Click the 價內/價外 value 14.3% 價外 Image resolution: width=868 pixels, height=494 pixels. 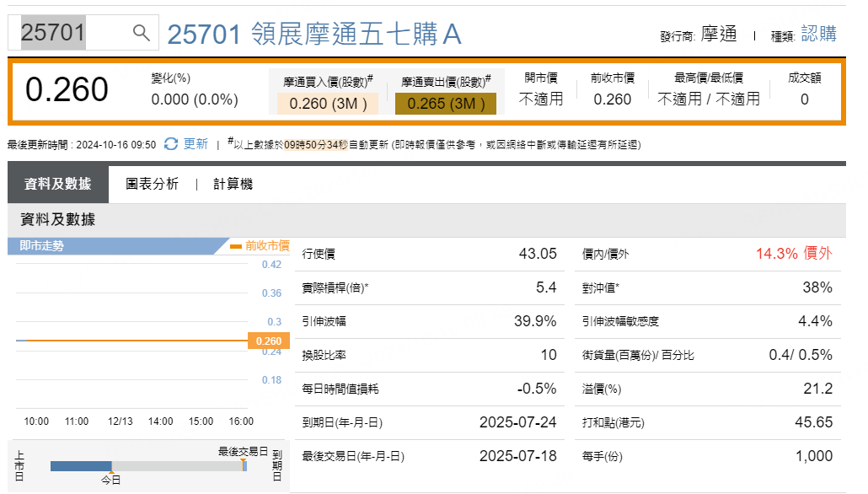click(794, 254)
